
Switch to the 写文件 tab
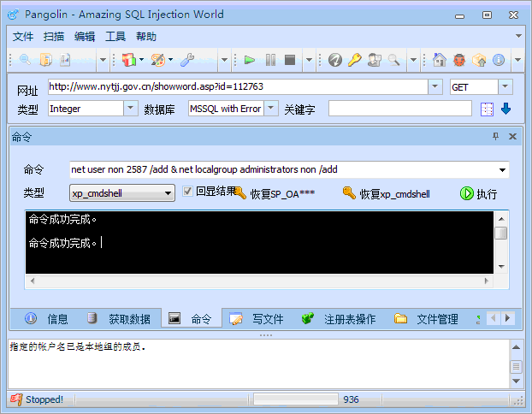(x=257, y=319)
